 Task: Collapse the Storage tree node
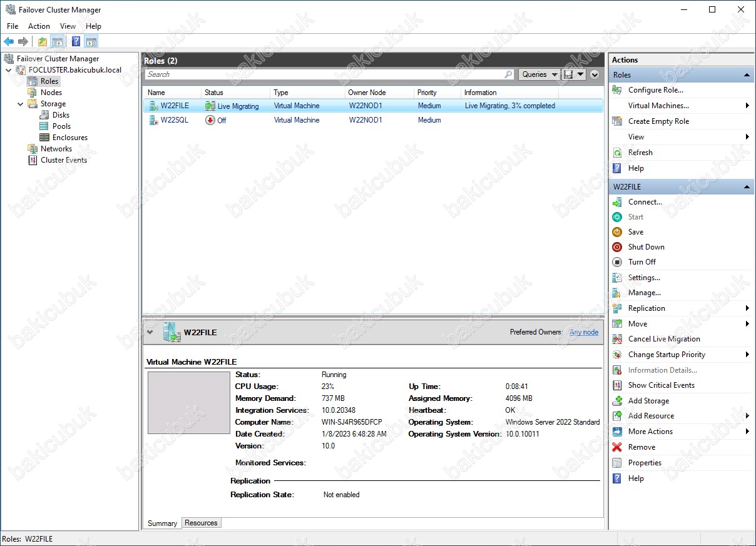click(21, 104)
